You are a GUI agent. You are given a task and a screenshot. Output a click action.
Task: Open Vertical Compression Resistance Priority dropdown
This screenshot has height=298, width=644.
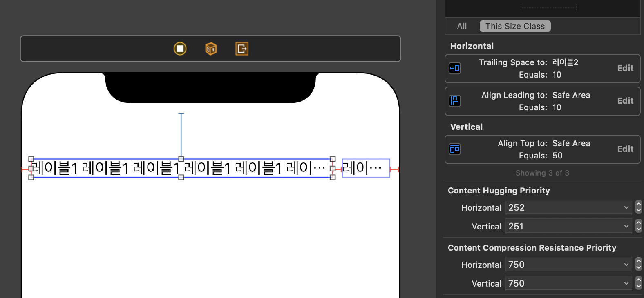(626, 283)
